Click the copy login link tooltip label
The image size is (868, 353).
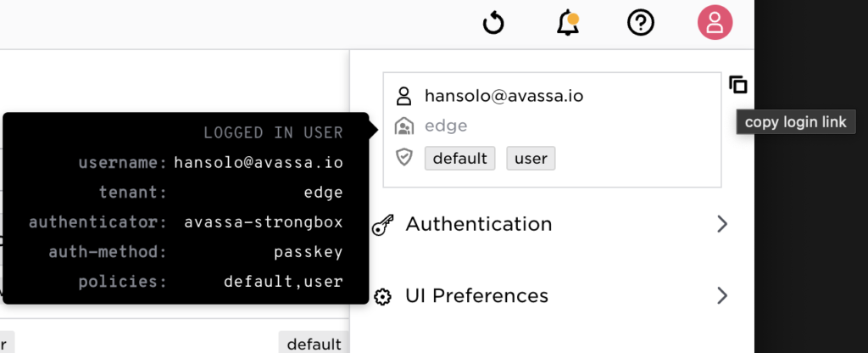(x=795, y=122)
